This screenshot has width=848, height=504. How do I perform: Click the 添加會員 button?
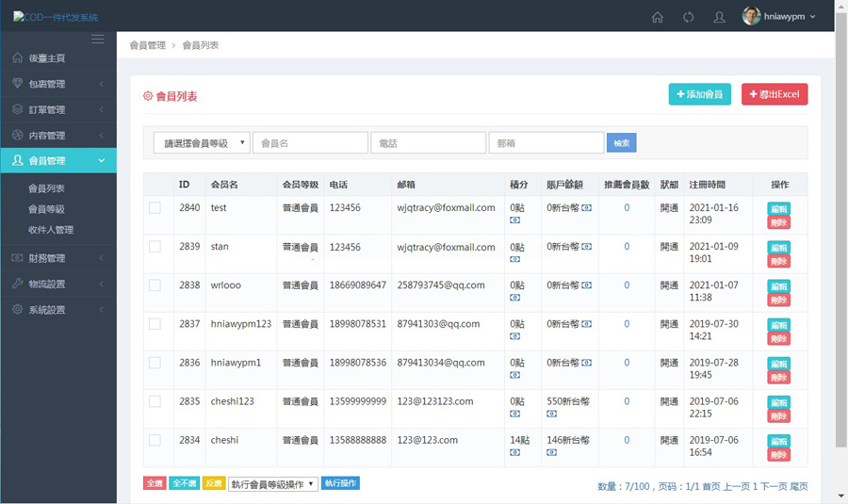tap(700, 94)
